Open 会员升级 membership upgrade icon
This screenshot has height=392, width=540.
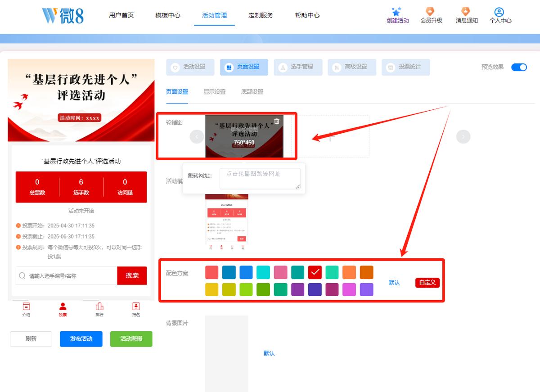coord(431,12)
